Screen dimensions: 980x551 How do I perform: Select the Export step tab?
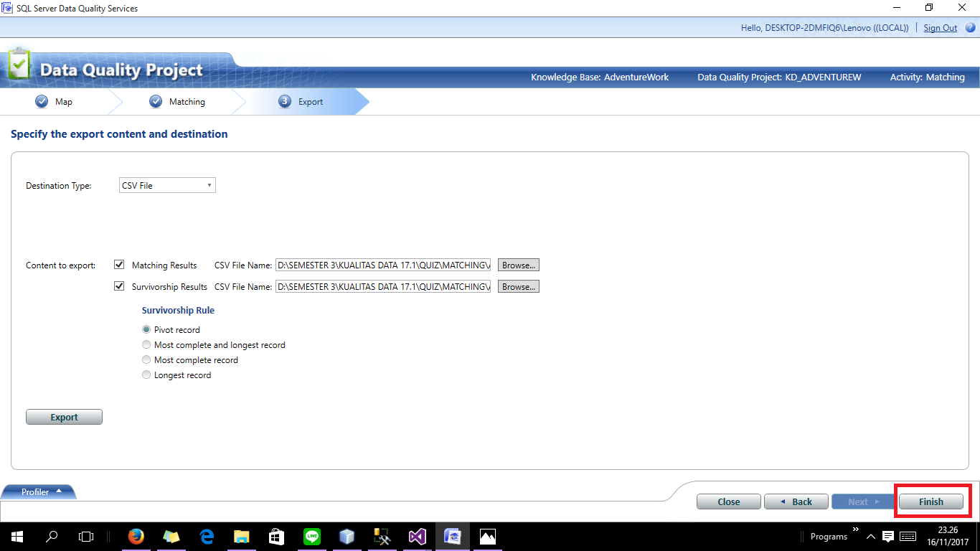click(x=301, y=102)
